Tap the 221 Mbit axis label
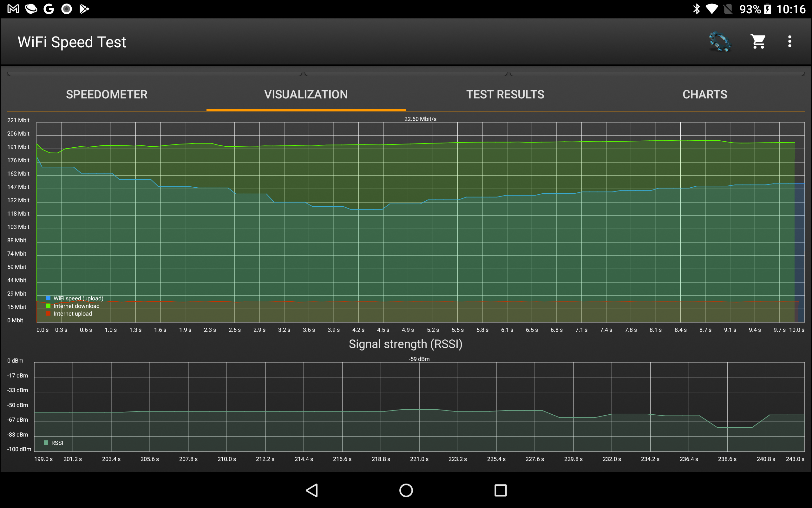This screenshot has height=508, width=812. point(18,120)
